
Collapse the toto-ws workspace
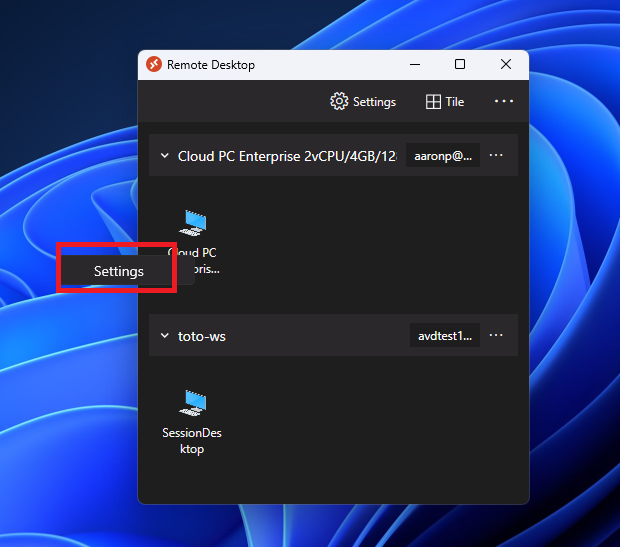pyautogui.click(x=164, y=335)
